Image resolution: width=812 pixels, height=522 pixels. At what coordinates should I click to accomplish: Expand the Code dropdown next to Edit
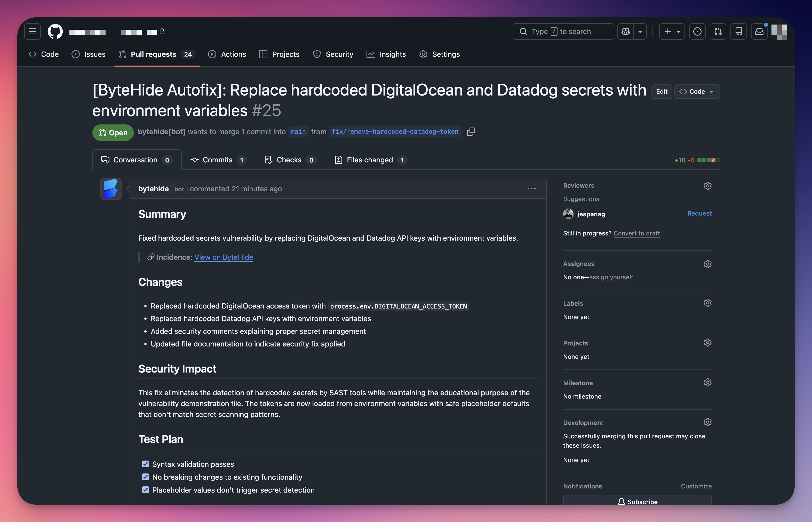pyautogui.click(x=697, y=92)
